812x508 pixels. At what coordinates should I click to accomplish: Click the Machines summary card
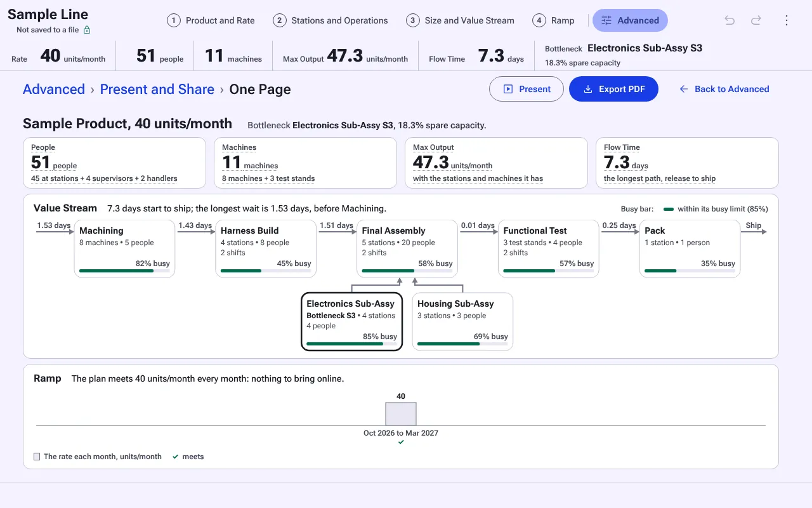[x=306, y=163]
